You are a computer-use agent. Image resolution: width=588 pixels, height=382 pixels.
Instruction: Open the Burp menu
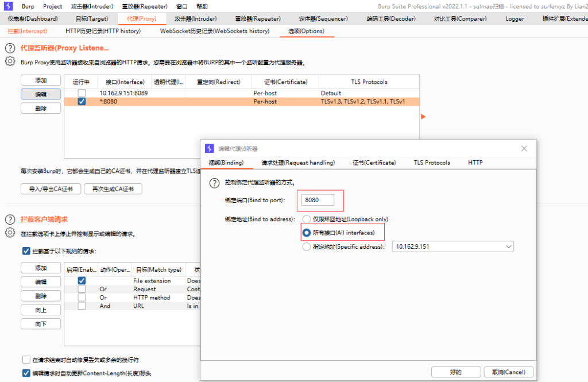point(28,6)
